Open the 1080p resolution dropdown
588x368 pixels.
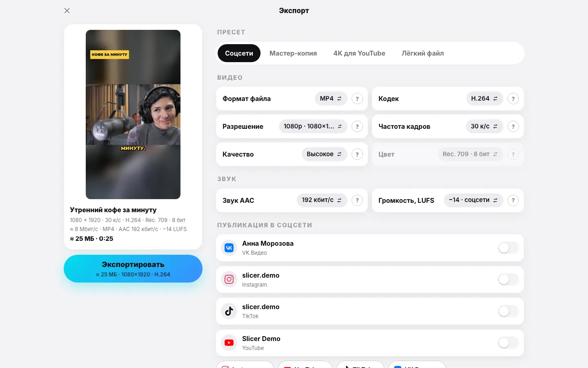(313, 126)
